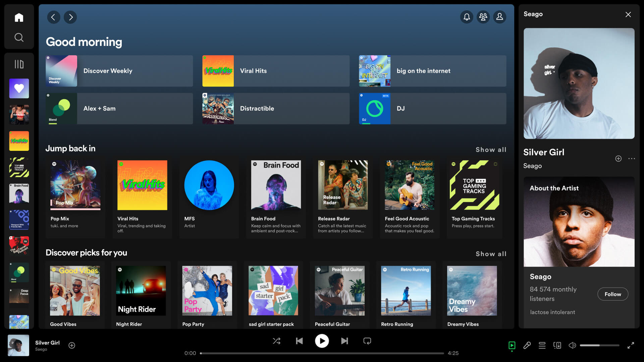This screenshot has height=362, width=644.
Task: Open Blend playlist in sidebar library
Action: [x=19, y=272]
